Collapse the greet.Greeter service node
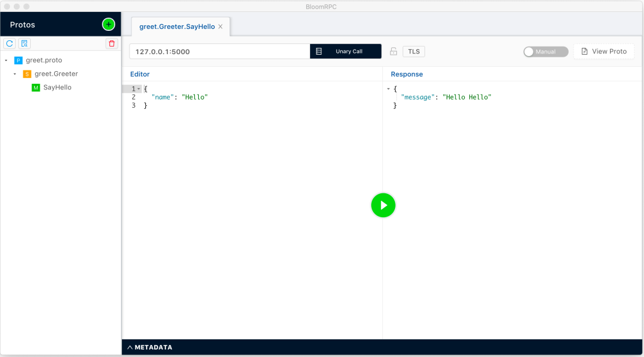The width and height of the screenshot is (644, 357). 15,74
